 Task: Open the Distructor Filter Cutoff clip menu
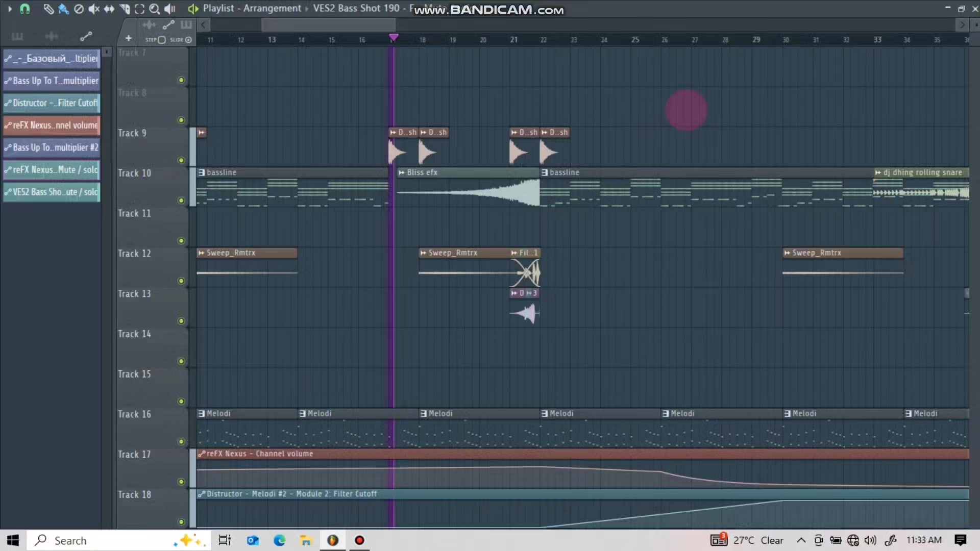tap(202, 494)
